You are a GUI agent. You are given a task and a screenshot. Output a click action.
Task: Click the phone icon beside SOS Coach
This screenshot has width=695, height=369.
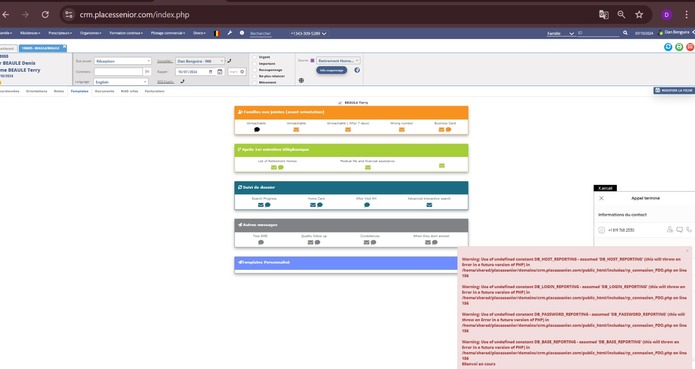pos(182,82)
